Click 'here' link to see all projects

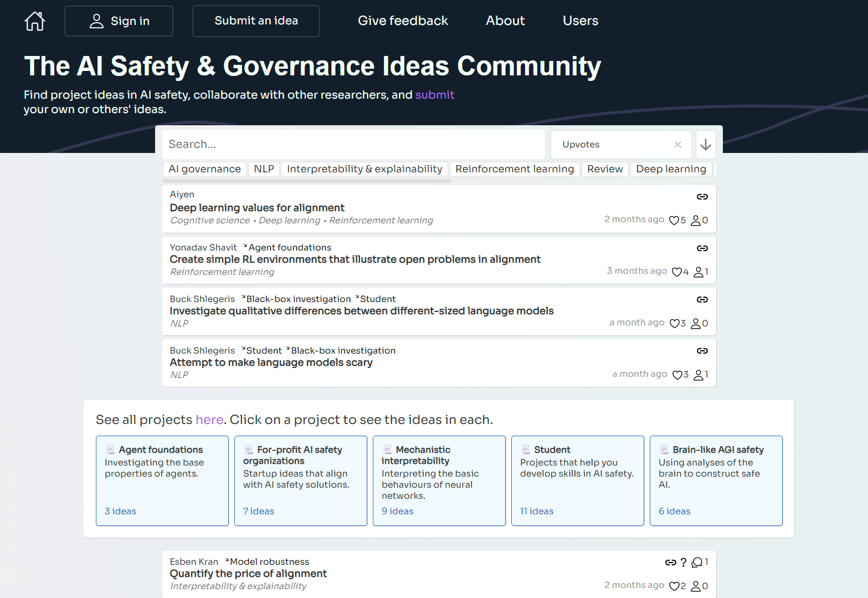click(209, 420)
